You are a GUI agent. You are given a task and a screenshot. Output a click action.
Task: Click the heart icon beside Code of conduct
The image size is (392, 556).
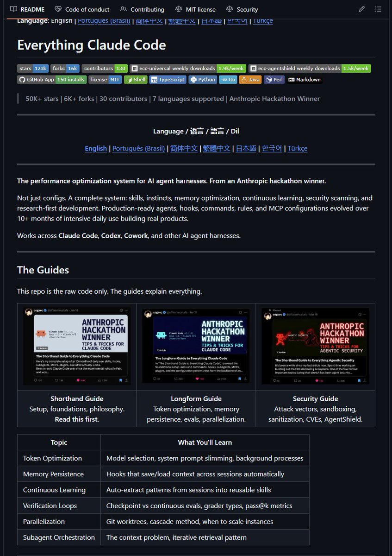(x=58, y=9)
